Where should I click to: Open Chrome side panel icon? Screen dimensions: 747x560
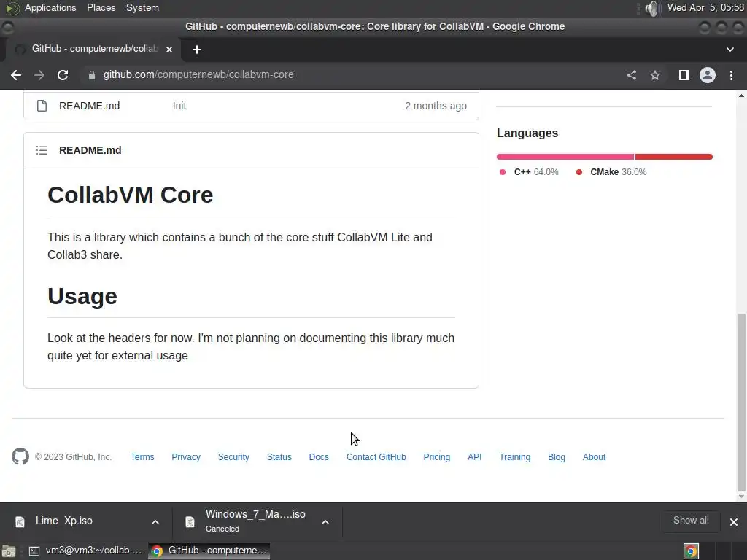684,75
